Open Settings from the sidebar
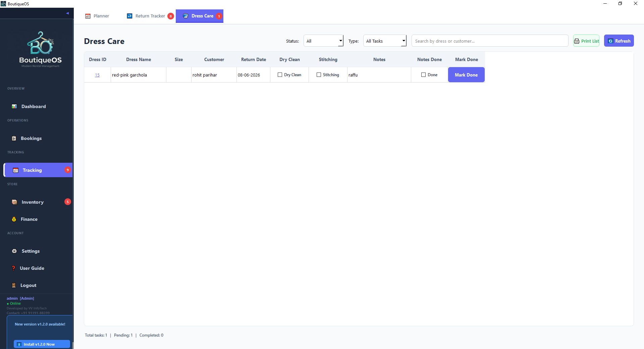The height and width of the screenshot is (349, 644). click(38, 251)
